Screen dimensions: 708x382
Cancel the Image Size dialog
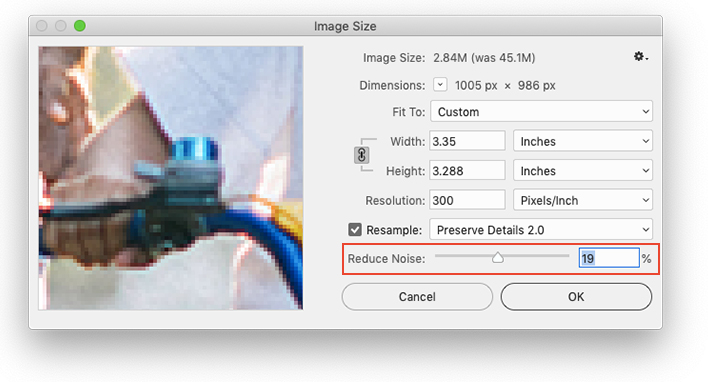coord(417,297)
